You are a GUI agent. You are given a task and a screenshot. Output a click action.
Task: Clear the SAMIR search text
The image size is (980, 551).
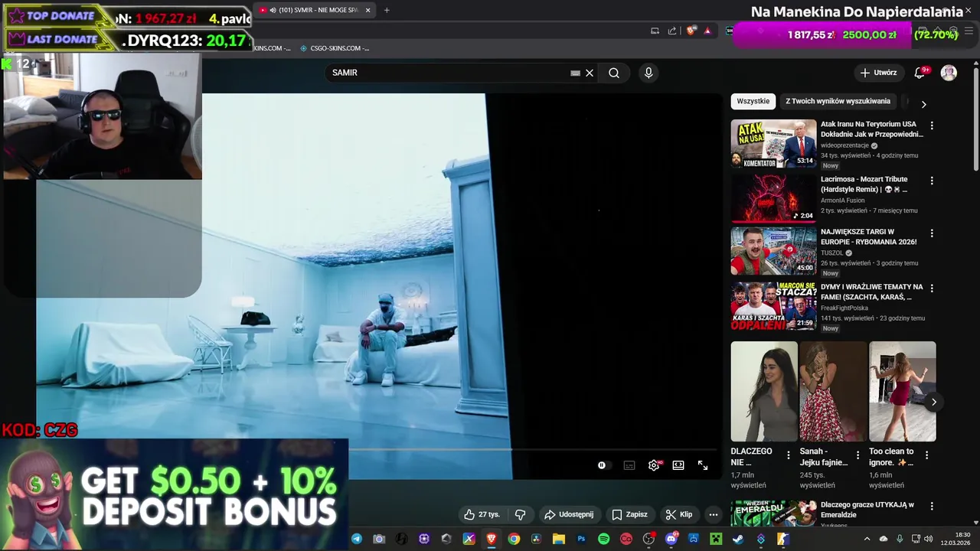click(590, 73)
